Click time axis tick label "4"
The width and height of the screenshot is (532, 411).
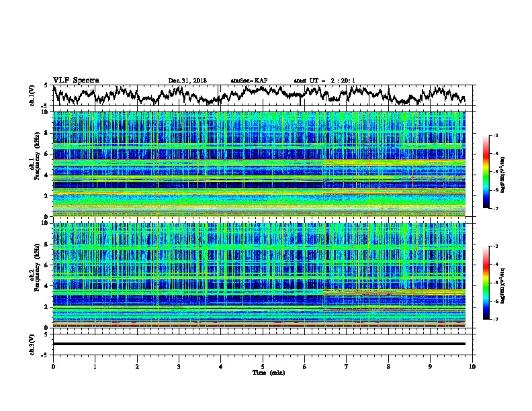(x=221, y=367)
